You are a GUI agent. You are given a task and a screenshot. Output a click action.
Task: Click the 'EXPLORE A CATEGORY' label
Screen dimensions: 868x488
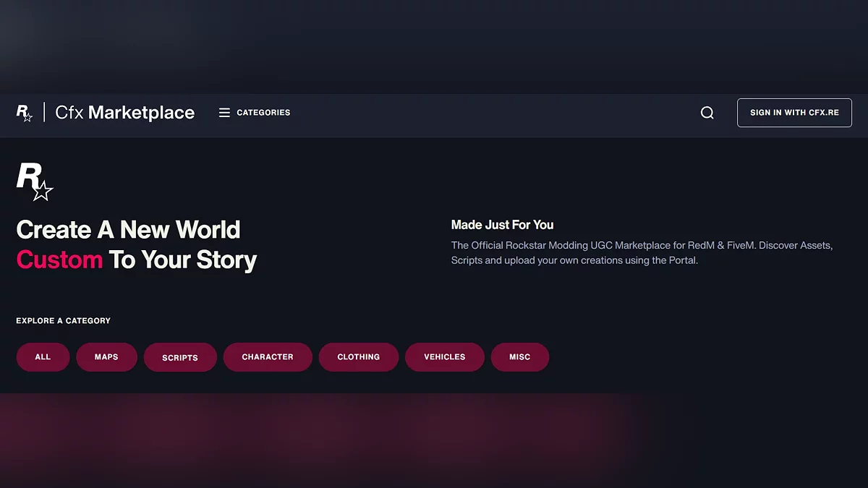pyautogui.click(x=64, y=320)
